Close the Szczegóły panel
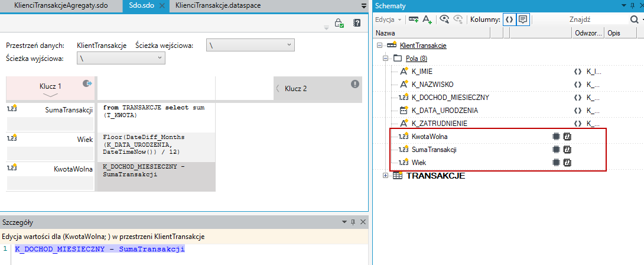 click(x=363, y=222)
